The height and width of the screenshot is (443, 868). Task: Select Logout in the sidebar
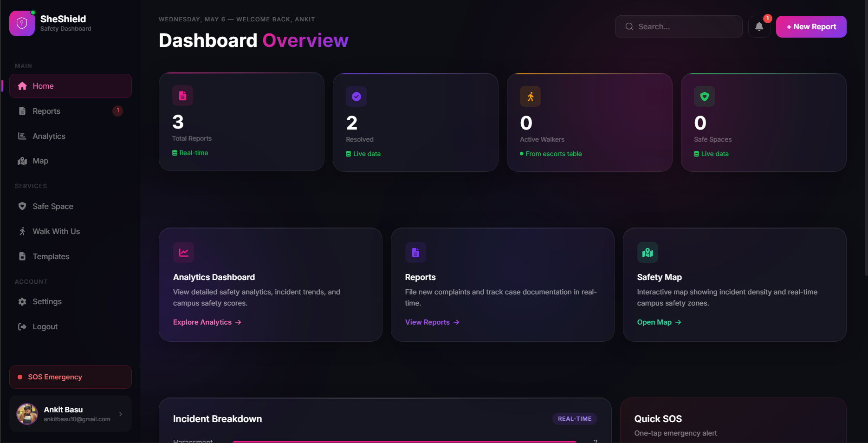click(x=71, y=326)
